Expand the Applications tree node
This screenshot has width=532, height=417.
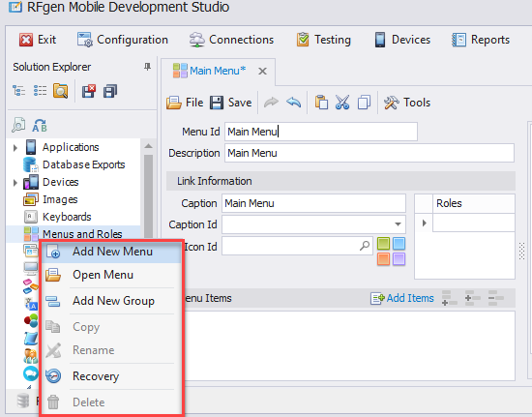coord(15,148)
